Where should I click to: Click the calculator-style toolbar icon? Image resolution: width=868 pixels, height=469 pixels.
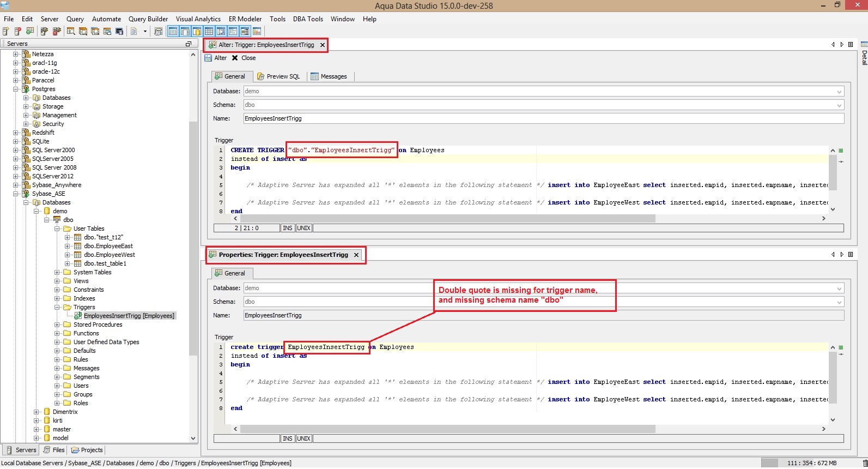click(158, 31)
